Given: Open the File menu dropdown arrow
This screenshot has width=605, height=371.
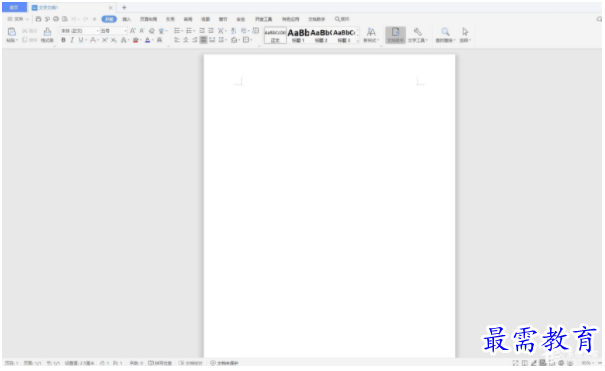Looking at the screenshot, I should (x=27, y=19).
